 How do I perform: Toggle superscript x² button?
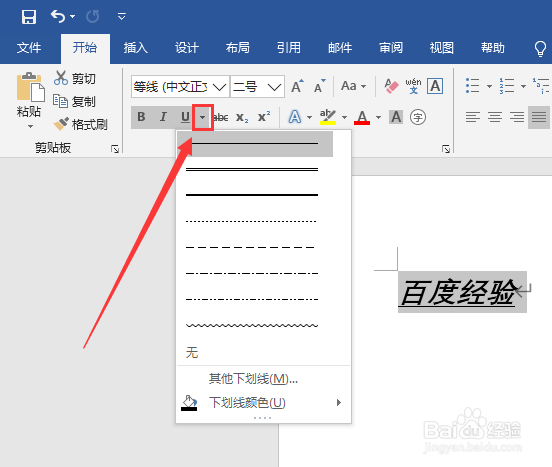point(264,117)
